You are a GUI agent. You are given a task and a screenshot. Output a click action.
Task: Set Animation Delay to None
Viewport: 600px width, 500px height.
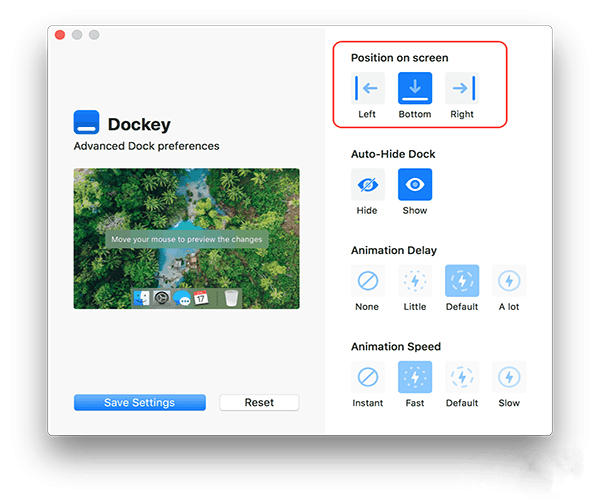click(367, 281)
